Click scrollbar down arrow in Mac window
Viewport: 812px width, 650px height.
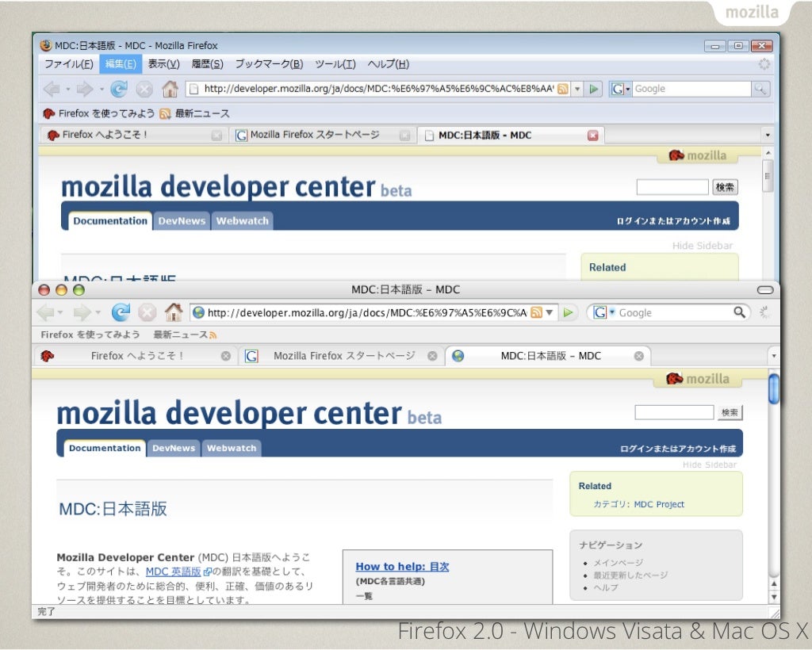(x=774, y=597)
